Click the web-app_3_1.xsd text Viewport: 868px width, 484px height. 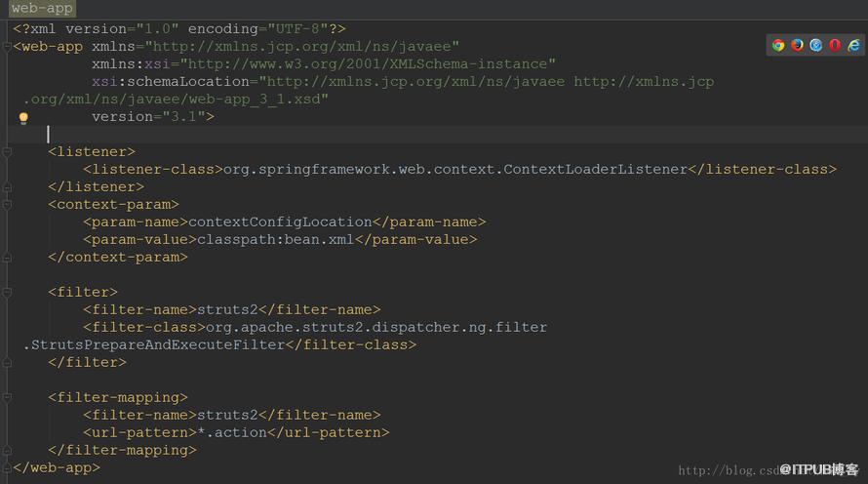(x=255, y=100)
